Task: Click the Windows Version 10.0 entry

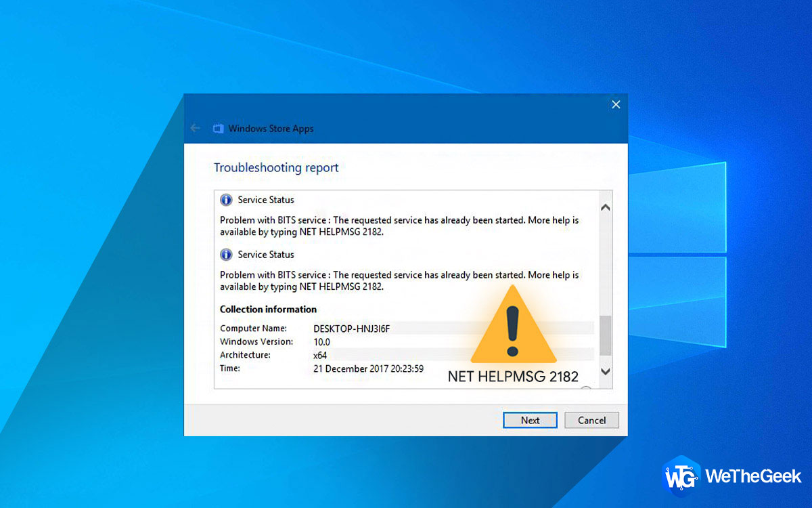Action: 322,341
